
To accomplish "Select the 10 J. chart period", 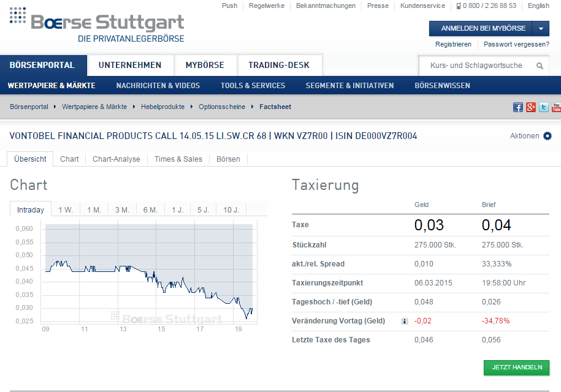I will [x=231, y=210].
